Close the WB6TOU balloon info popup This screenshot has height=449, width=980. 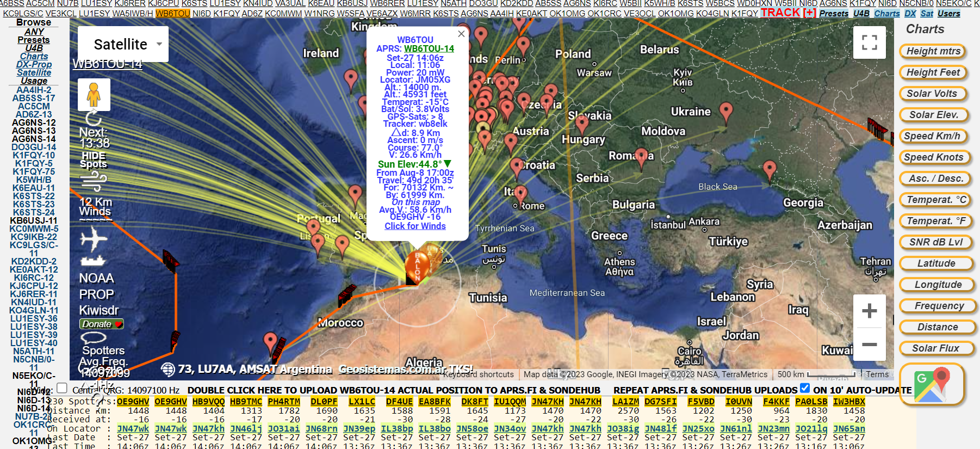tap(461, 34)
